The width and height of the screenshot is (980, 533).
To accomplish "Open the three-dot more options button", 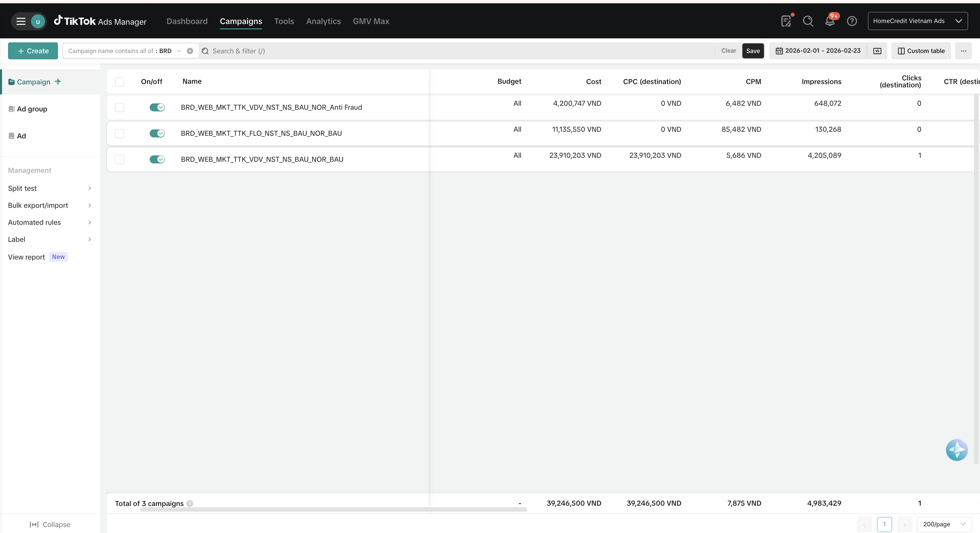I will [x=963, y=51].
